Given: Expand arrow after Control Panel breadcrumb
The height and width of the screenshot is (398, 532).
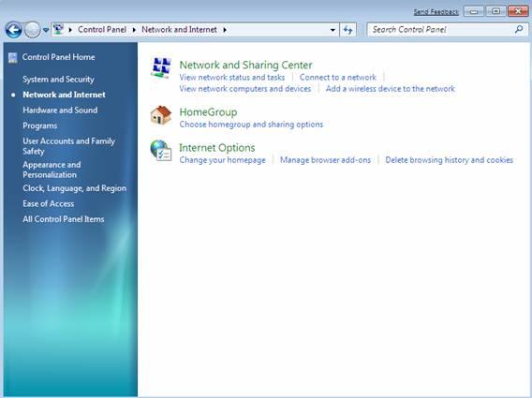Looking at the screenshot, I should 134,30.
